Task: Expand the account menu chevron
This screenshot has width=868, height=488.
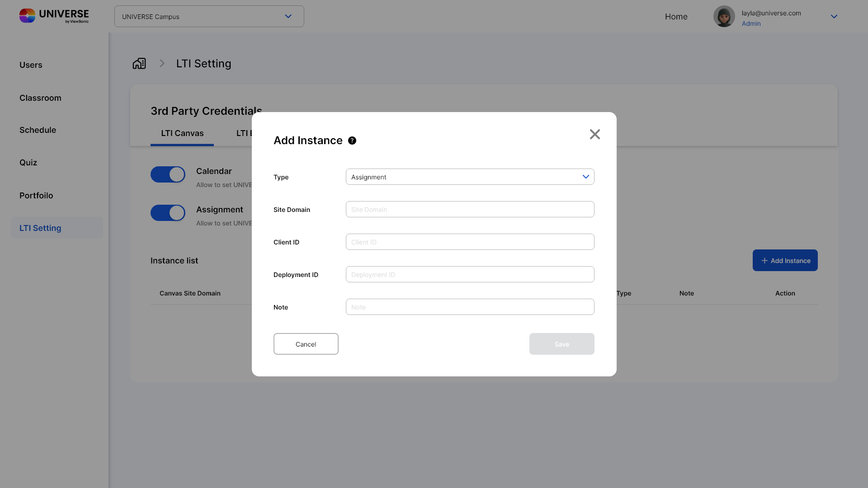Action: tap(834, 17)
